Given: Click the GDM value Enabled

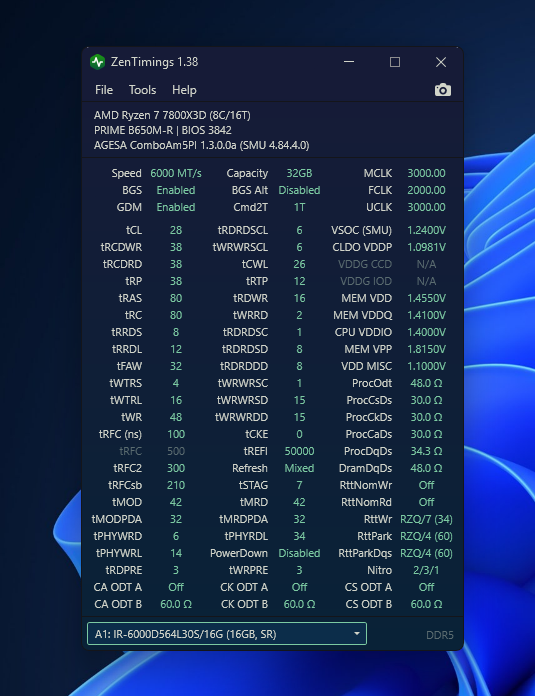Looking at the screenshot, I should click(x=176, y=207).
